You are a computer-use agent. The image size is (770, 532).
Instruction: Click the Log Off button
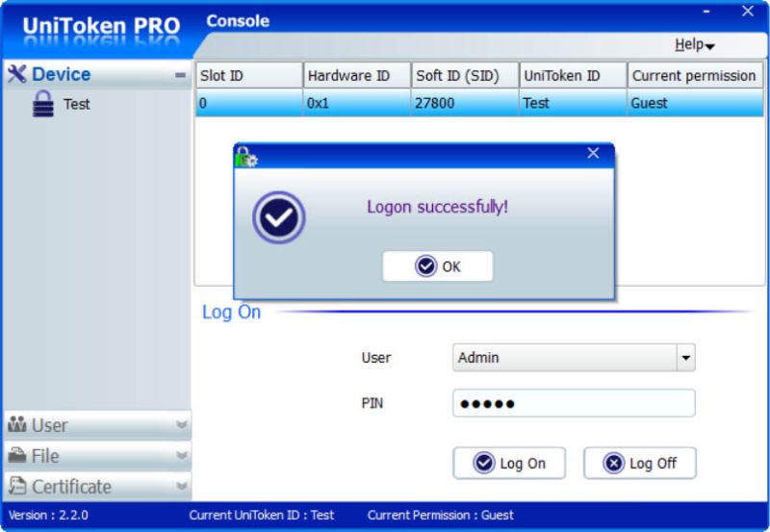point(640,463)
